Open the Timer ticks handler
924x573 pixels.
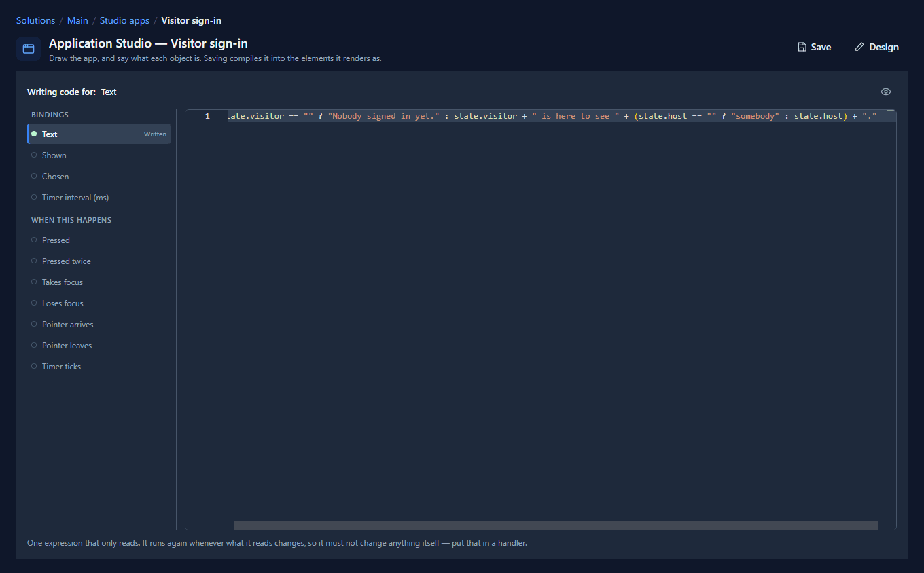coord(99,366)
